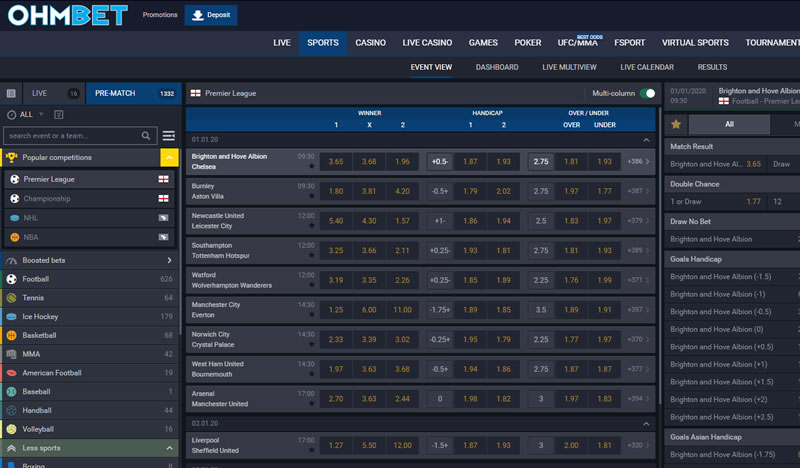Open the hamburger list menu icon
800x468 pixels.
pos(169,136)
